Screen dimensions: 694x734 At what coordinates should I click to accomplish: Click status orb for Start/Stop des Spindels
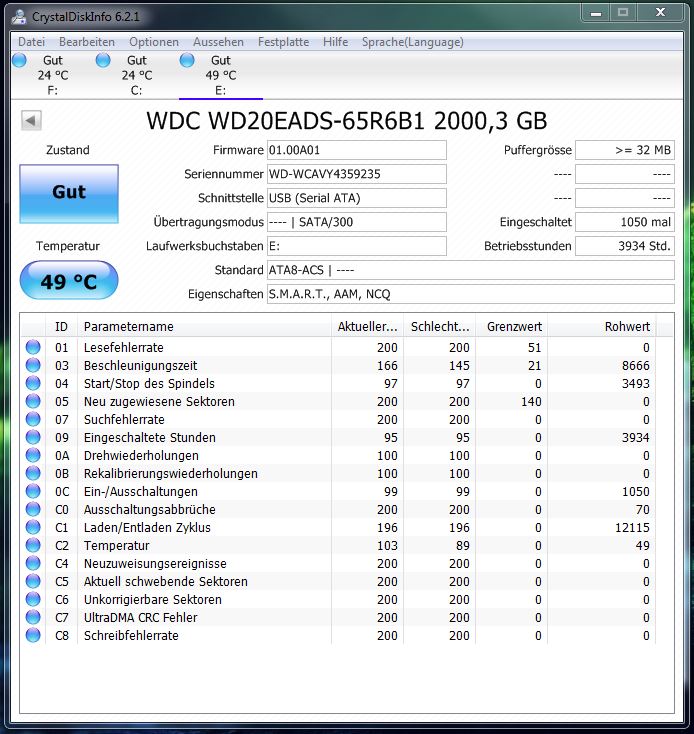33,383
